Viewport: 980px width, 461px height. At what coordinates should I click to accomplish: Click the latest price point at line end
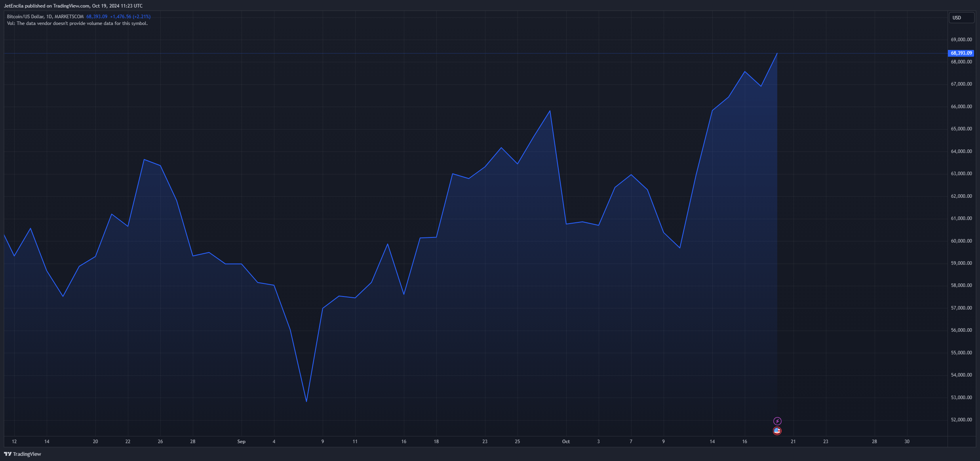777,53
